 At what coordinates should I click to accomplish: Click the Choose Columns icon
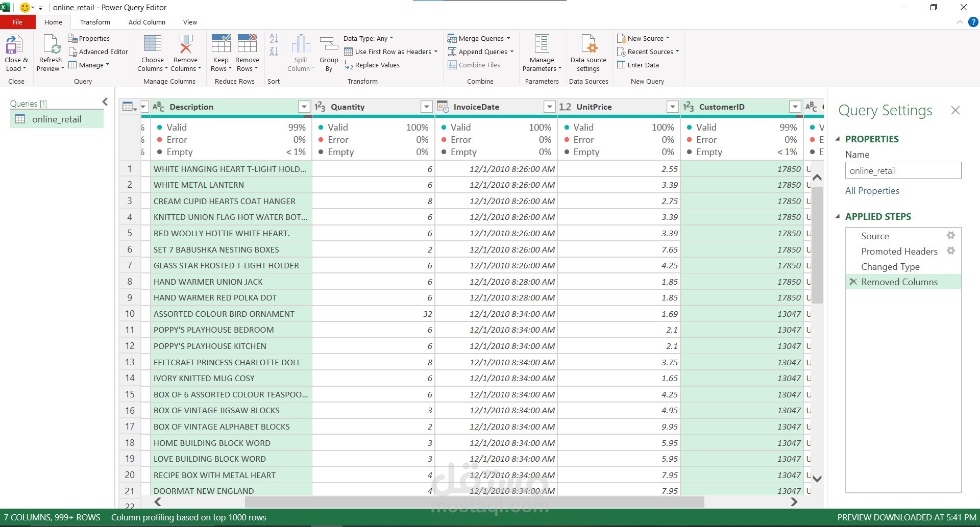tap(153, 44)
